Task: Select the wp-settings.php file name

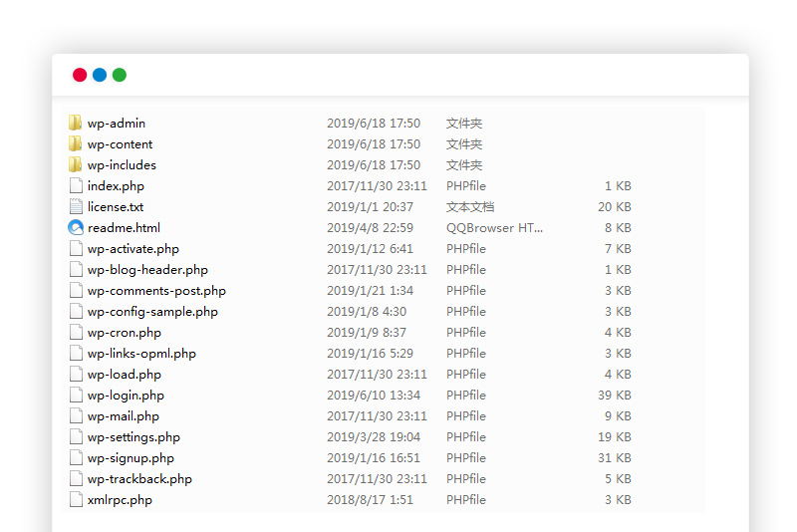Action: click(x=133, y=437)
